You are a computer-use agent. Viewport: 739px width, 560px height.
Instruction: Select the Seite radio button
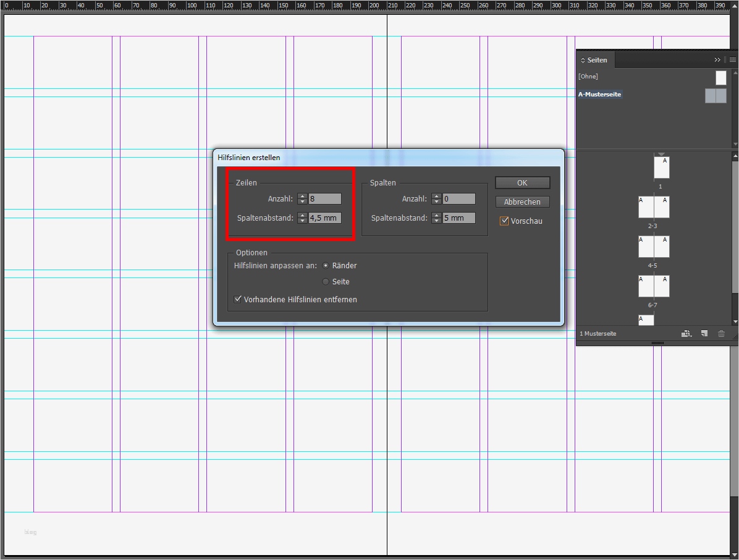tap(326, 282)
